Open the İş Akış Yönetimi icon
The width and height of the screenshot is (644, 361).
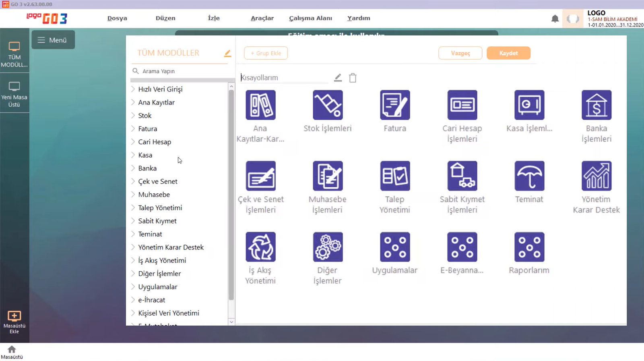[x=260, y=247]
